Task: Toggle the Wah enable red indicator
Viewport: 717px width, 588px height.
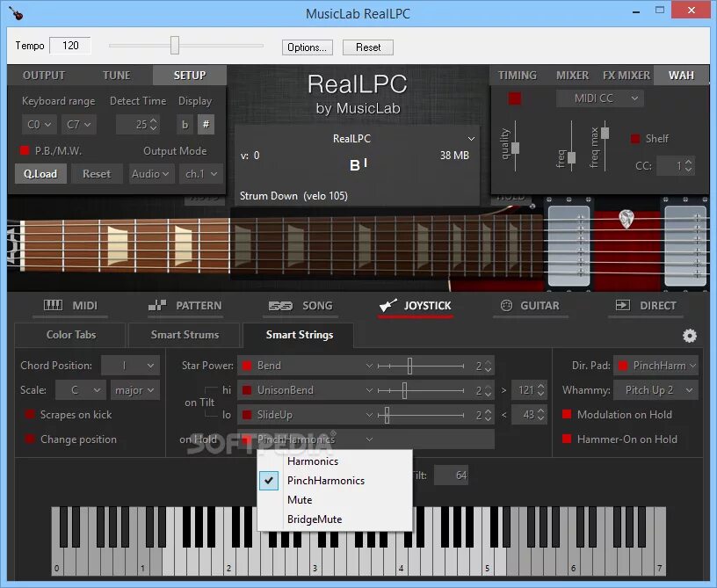Action: point(515,98)
